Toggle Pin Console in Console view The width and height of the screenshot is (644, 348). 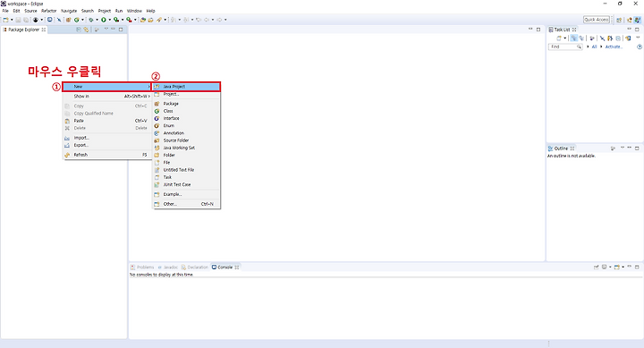click(x=596, y=267)
